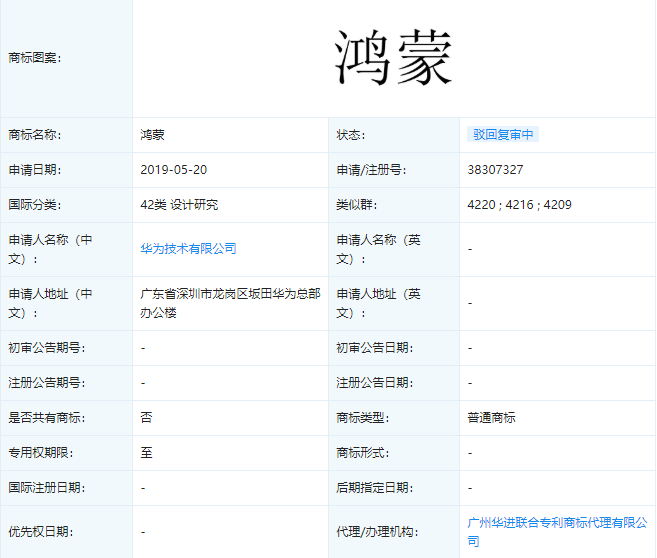The height and width of the screenshot is (558, 657).
Task: Click the 优先权日期 label
Action: tap(41, 532)
